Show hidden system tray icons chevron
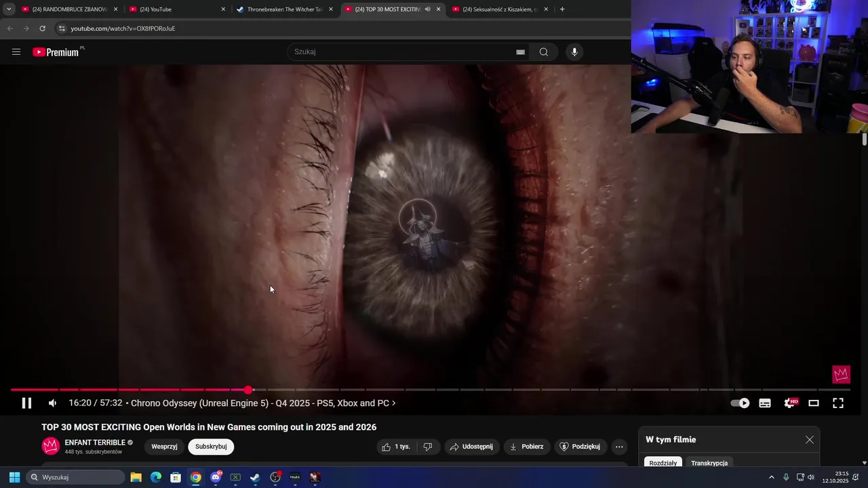The width and height of the screenshot is (868, 488). pyautogui.click(x=771, y=477)
